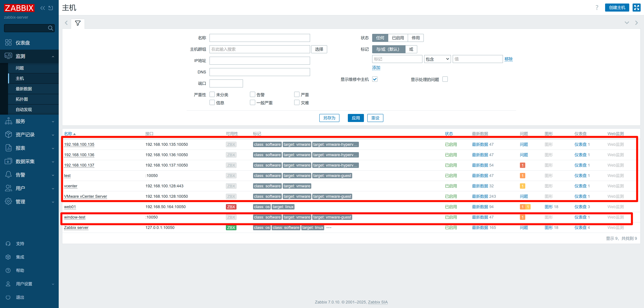This screenshot has width=644, height=308.
Task: Collapse the 监测 menu section
Action: (53, 56)
